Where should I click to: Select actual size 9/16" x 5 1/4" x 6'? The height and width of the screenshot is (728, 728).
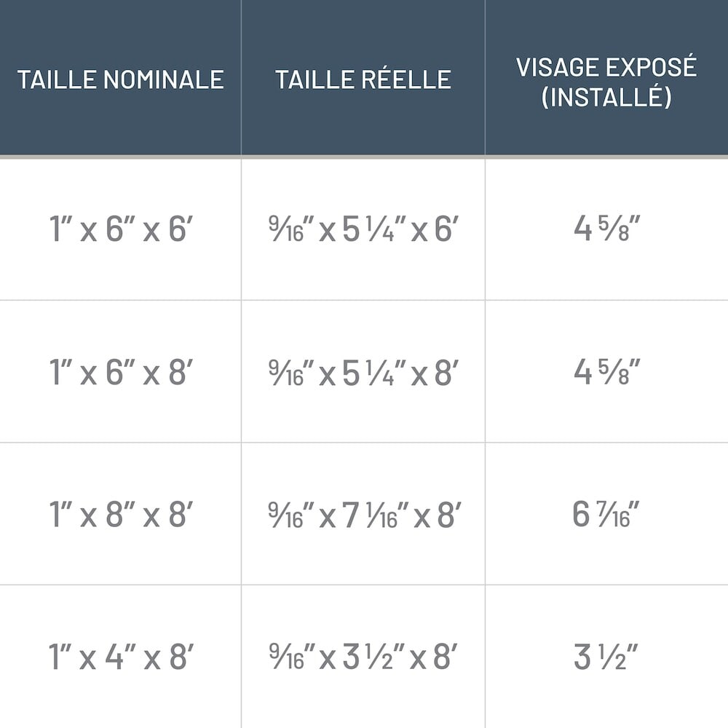point(363,230)
